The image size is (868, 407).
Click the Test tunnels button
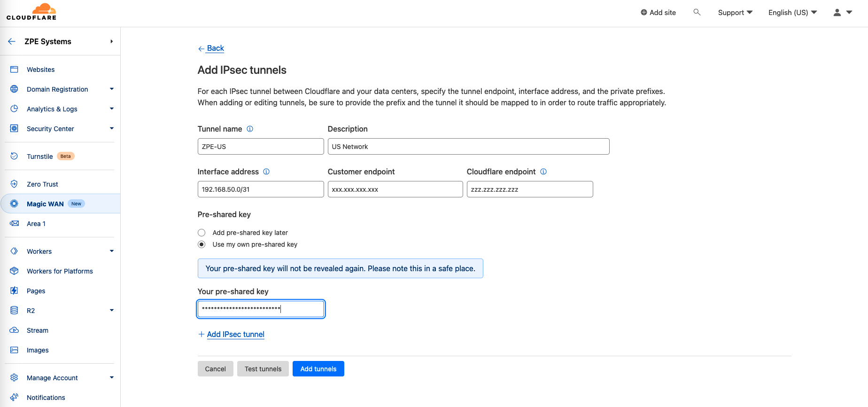pyautogui.click(x=263, y=369)
